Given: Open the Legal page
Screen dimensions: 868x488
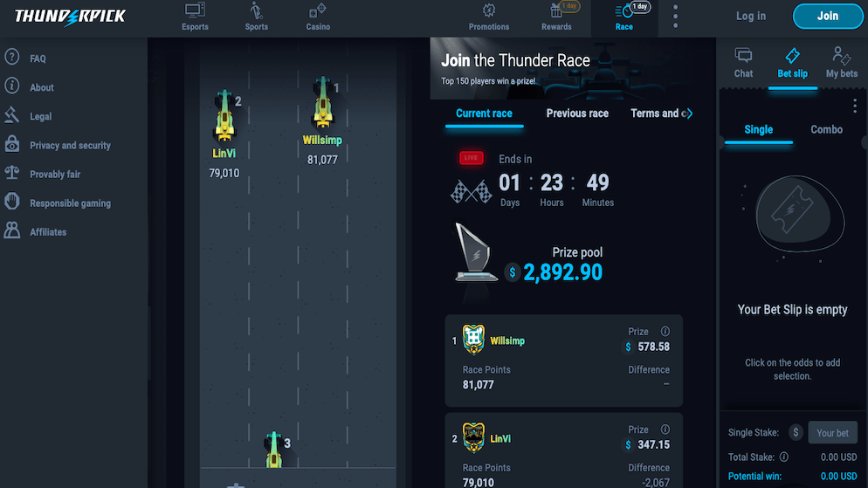Looking at the screenshot, I should point(40,116).
